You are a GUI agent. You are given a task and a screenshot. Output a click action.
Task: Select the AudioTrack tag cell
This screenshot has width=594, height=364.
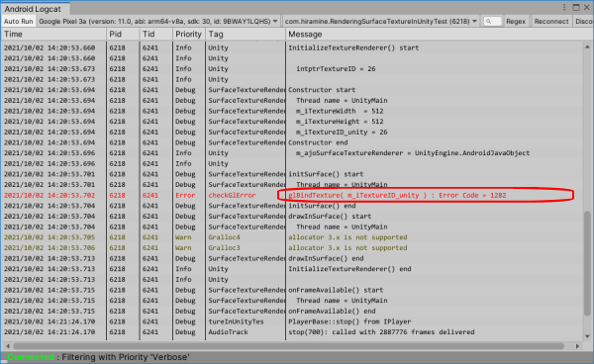[x=228, y=332]
